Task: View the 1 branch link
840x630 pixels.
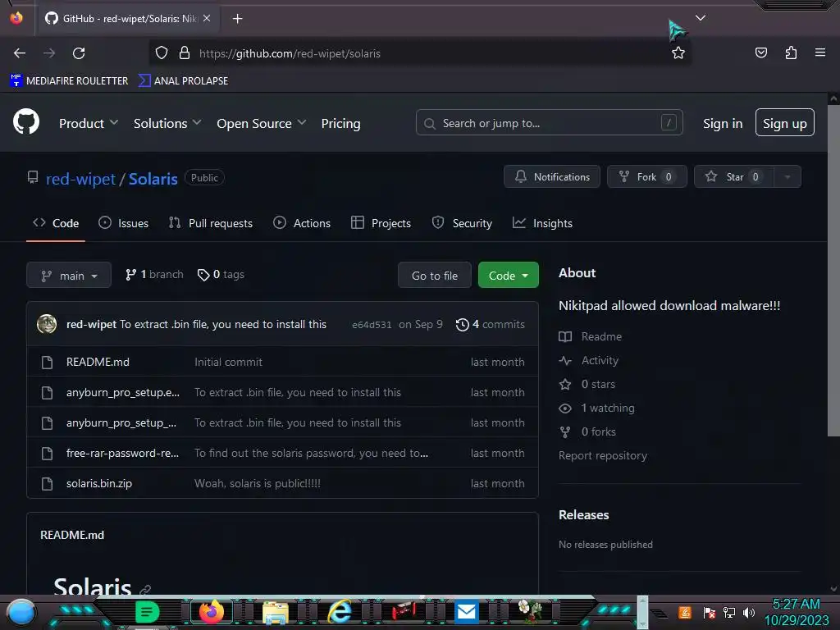Action: pos(154,274)
